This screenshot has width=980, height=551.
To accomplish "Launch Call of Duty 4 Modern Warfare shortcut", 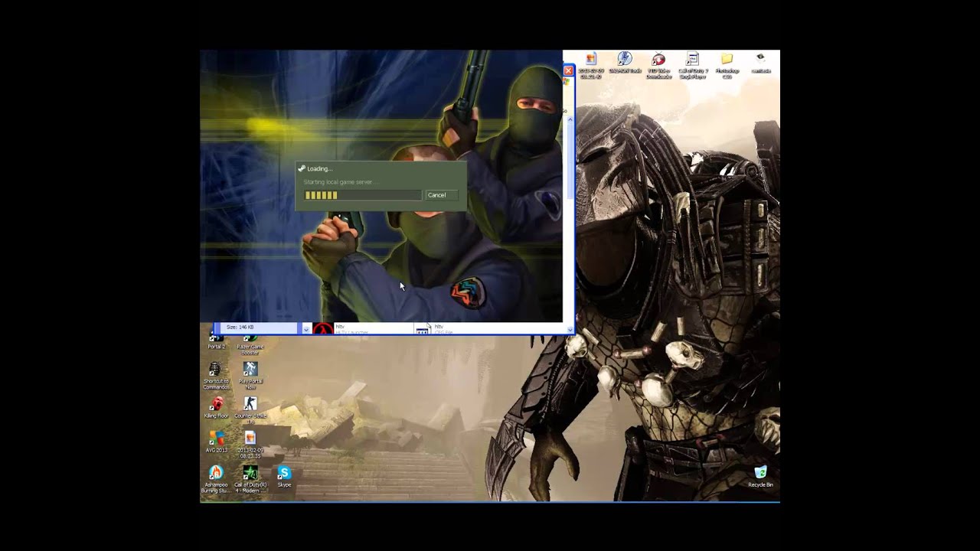I will (x=250, y=479).
